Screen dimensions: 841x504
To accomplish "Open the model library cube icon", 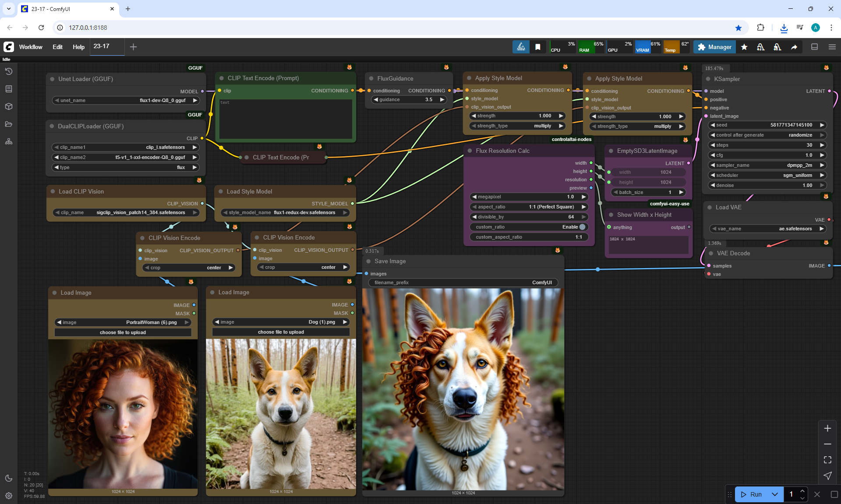I will tap(9, 106).
